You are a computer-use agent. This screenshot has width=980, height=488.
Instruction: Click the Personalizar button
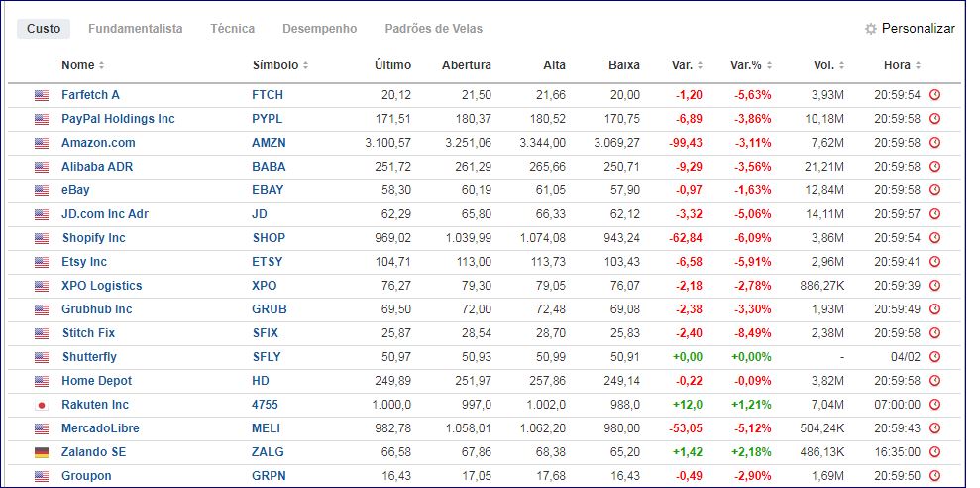(x=918, y=29)
